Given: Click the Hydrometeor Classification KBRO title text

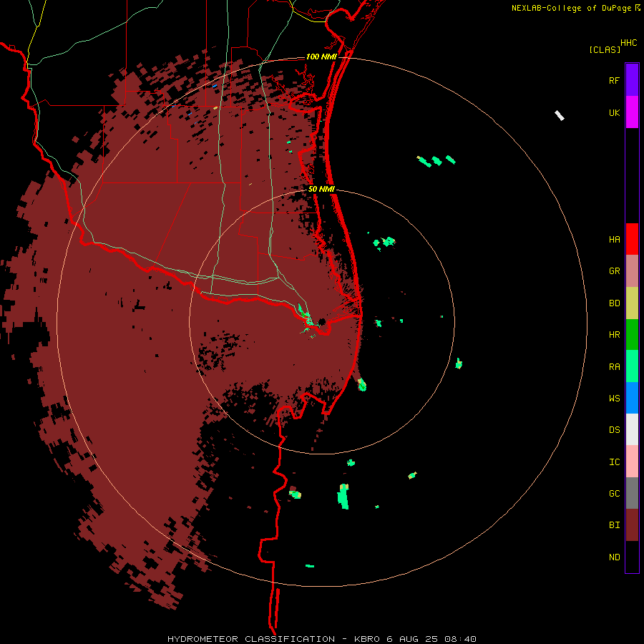Looking at the screenshot, I should pyautogui.click(x=321, y=639).
